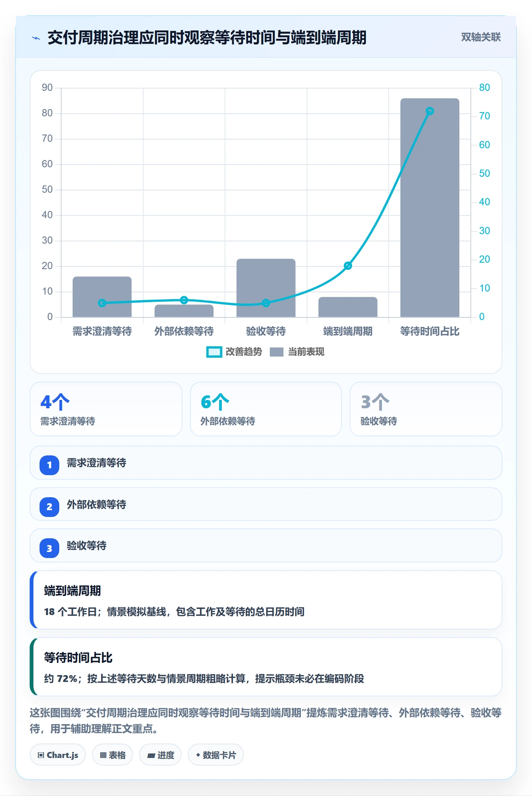
Task: Select the 3个 验收等待 data card
Action: coord(426,409)
